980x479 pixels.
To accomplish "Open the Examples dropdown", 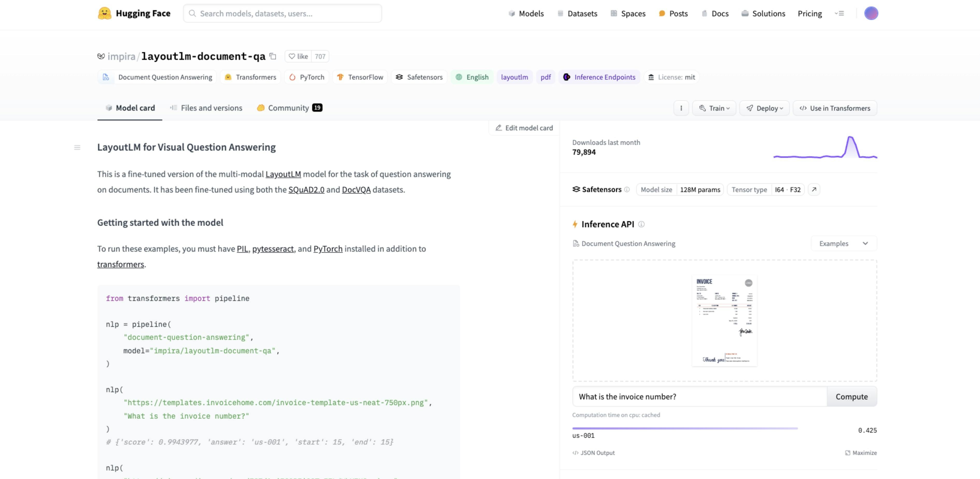I will 843,243.
